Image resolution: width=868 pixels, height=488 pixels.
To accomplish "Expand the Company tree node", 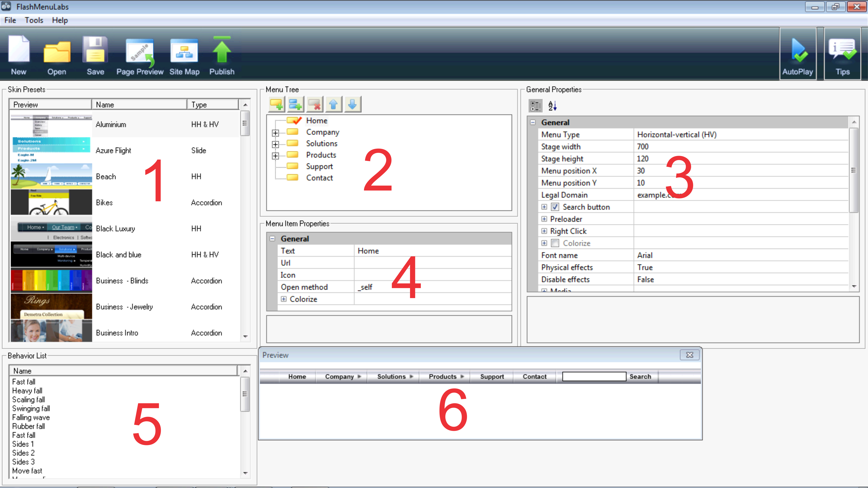I will click(275, 133).
